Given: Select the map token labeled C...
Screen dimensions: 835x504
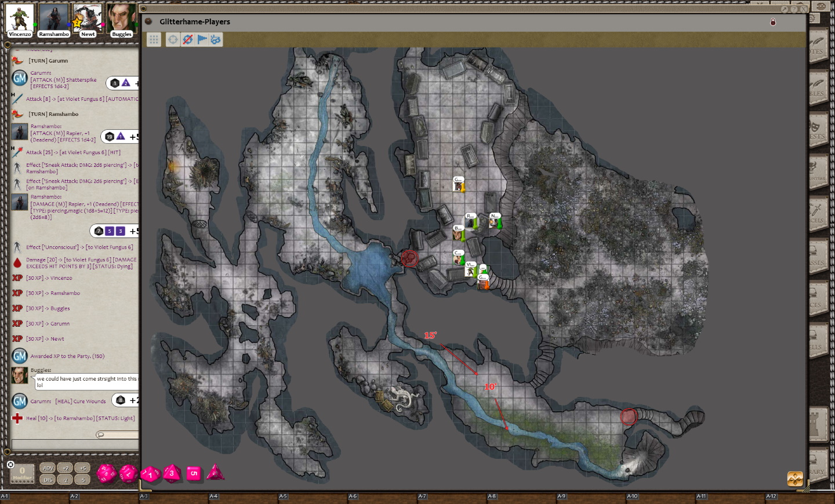Looking at the screenshot, I should coord(459,258).
